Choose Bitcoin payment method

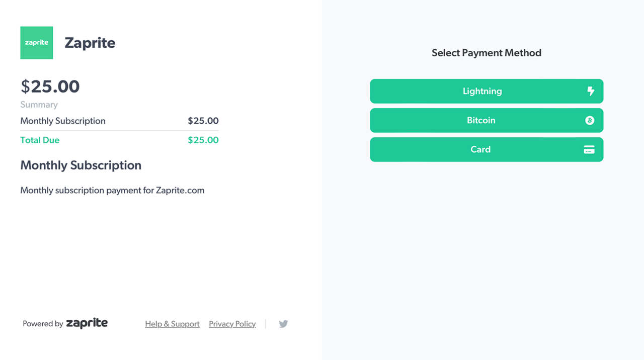[487, 120]
